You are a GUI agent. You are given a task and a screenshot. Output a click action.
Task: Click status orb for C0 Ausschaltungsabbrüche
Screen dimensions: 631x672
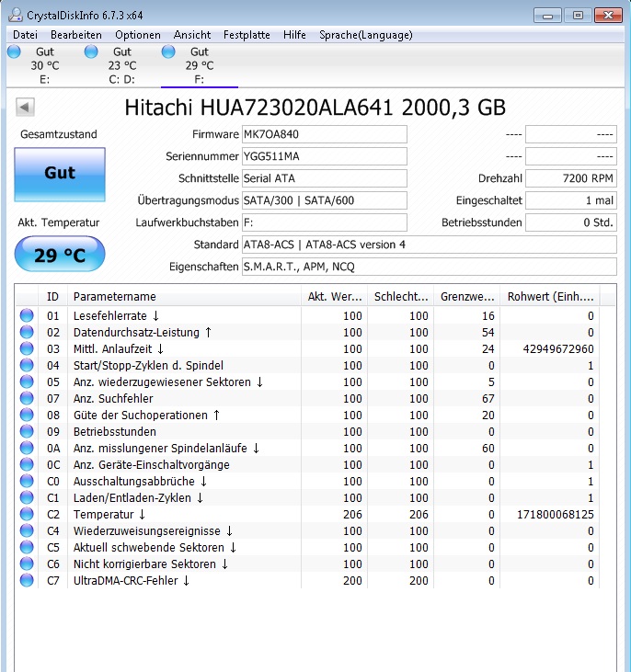pyautogui.click(x=27, y=481)
